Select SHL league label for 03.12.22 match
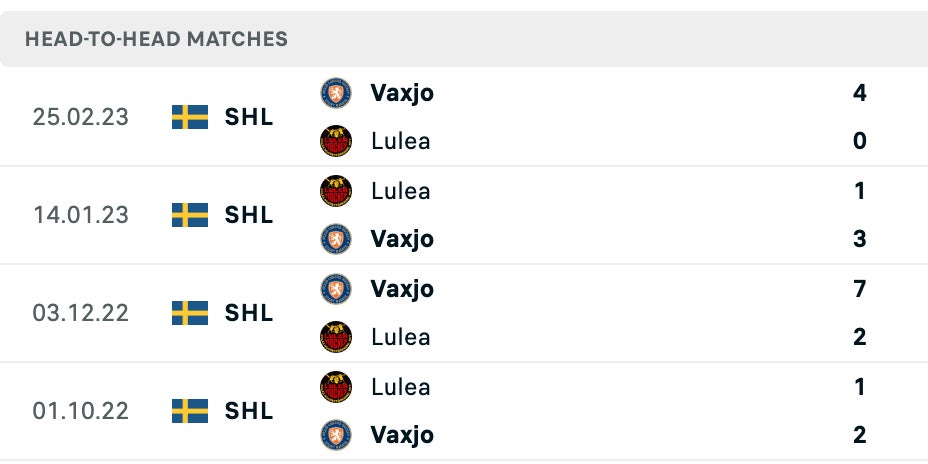 [249, 313]
